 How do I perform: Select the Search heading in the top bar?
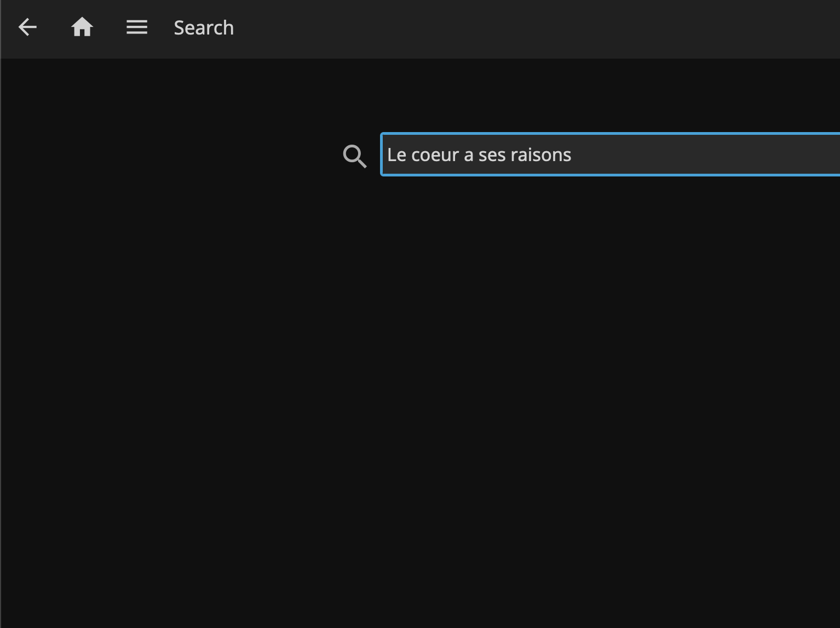pos(204,27)
